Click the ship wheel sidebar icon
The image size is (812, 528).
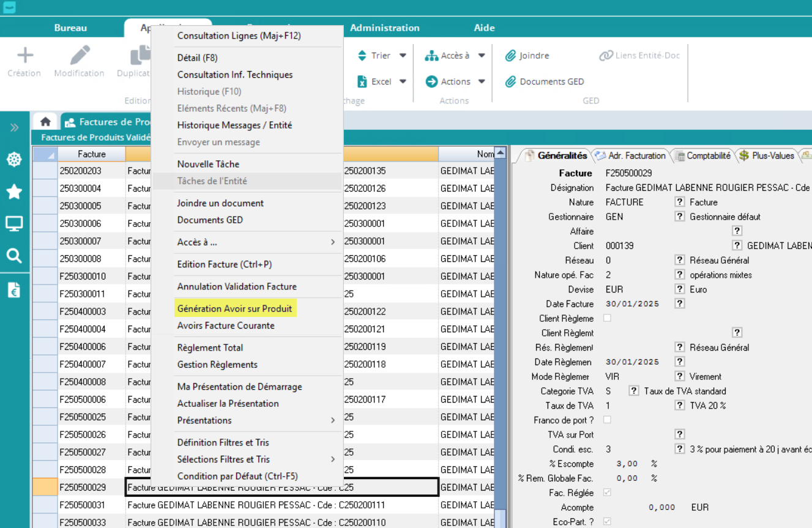(x=14, y=160)
